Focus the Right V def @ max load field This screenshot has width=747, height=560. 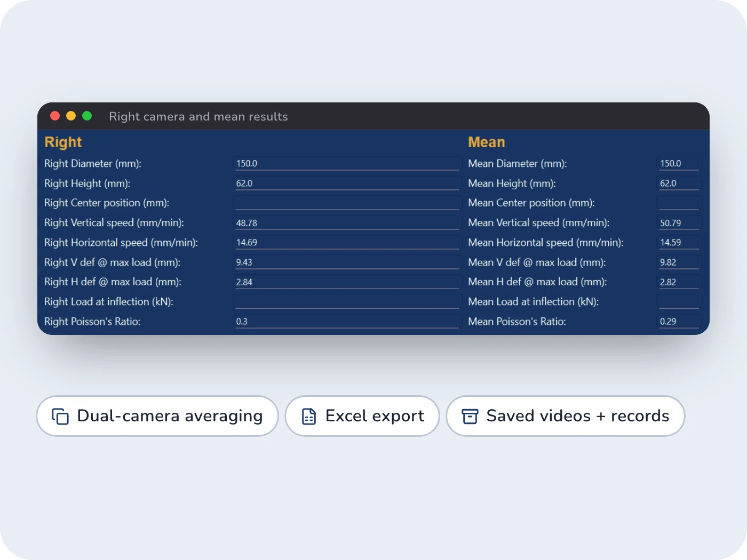pyautogui.click(x=347, y=262)
